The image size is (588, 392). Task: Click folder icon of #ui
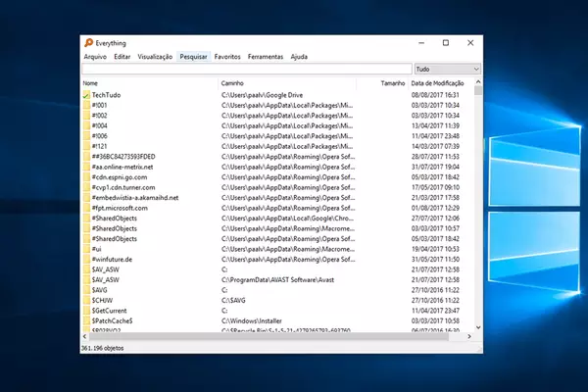click(86, 249)
